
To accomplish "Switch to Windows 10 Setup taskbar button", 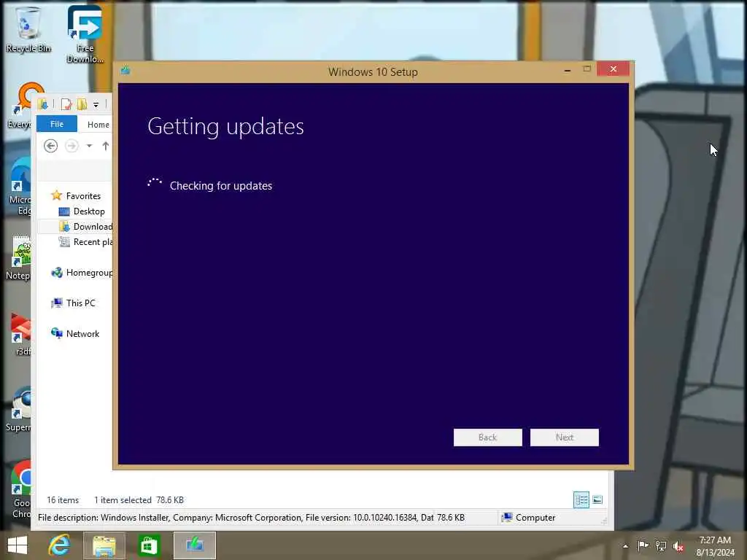I will click(x=194, y=545).
